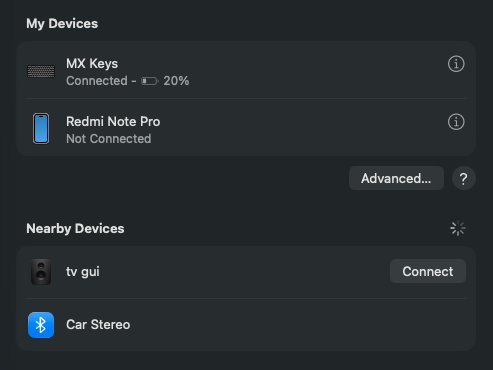Click the Car Stereo Bluetooth icon
This screenshot has height=370, width=493.
41,325
